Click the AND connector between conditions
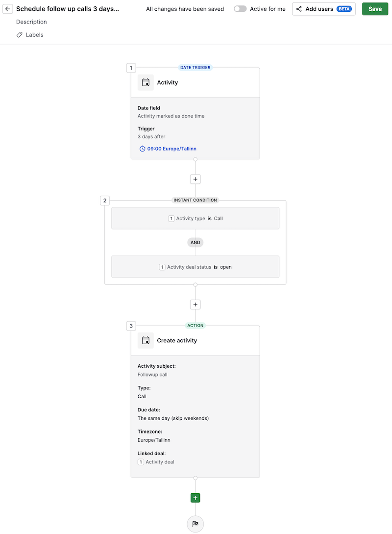 click(x=195, y=242)
